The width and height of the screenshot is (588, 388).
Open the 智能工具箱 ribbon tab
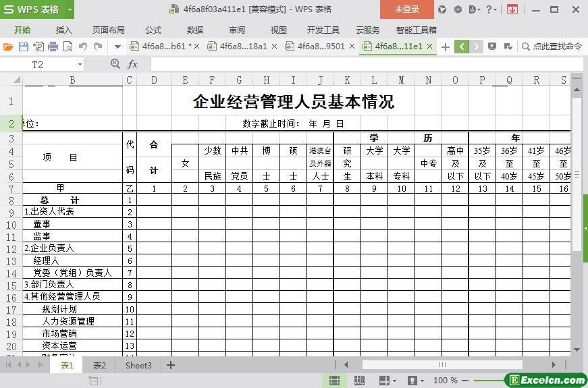pos(417,30)
